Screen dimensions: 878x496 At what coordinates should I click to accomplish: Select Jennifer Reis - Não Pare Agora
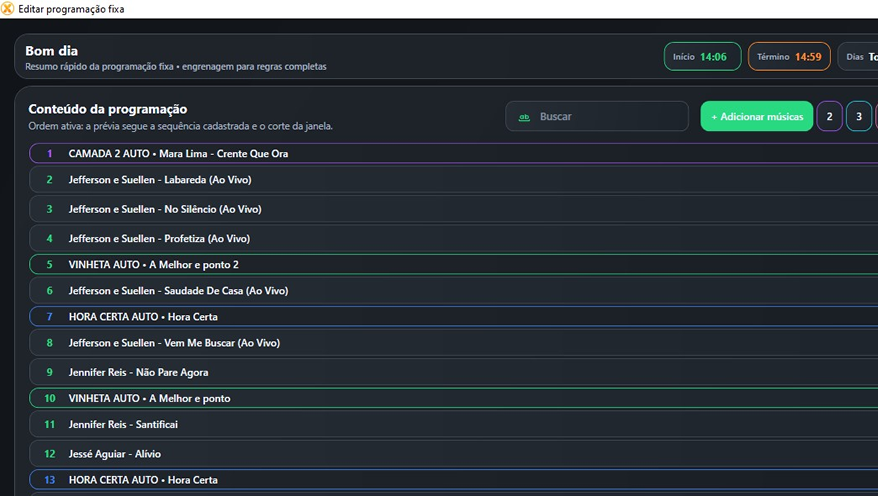tap(454, 372)
